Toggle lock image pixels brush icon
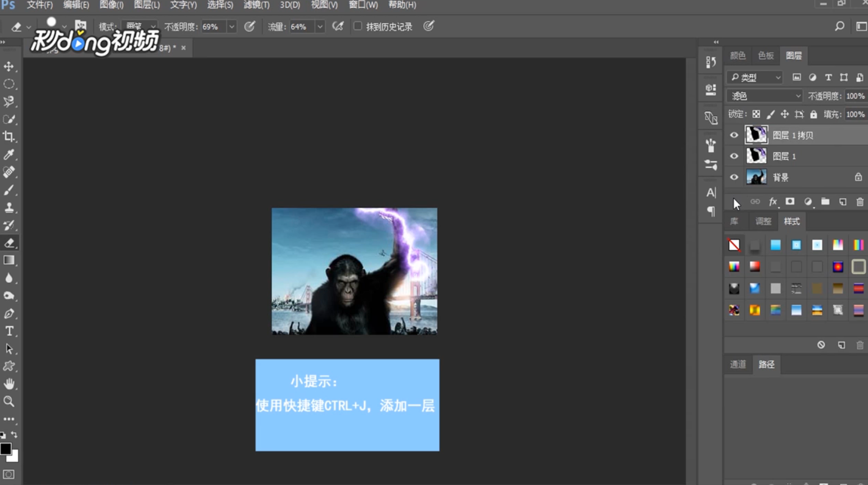 [771, 114]
